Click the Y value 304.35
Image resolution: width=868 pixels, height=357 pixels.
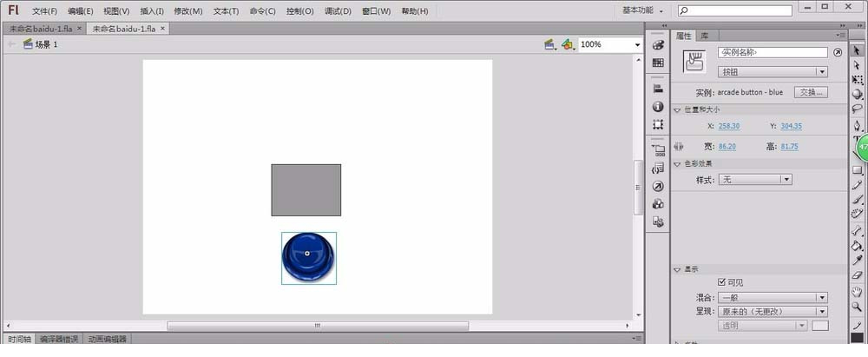[x=791, y=127]
